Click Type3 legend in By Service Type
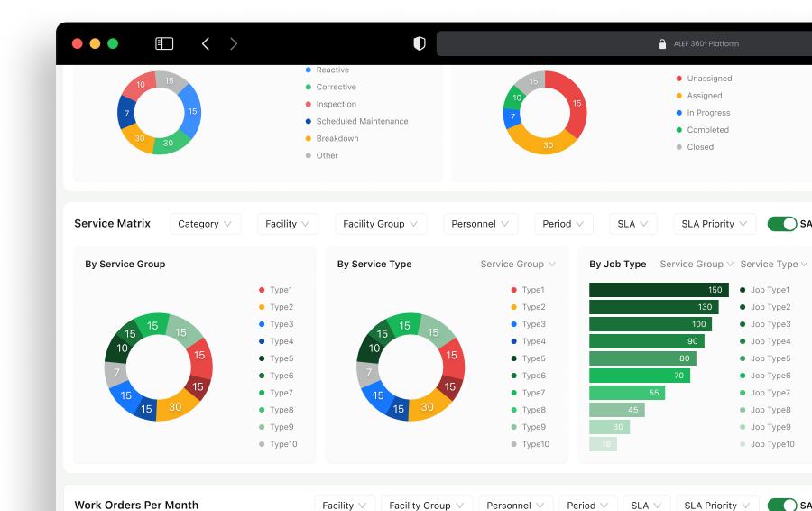Screen dimensions: 812x511 528,324
